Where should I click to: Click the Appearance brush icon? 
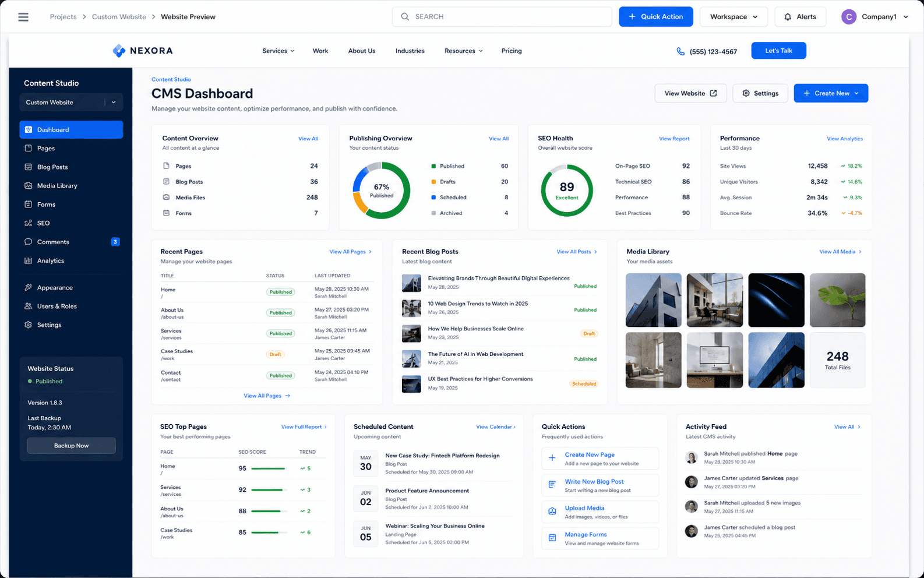[28, 287]
